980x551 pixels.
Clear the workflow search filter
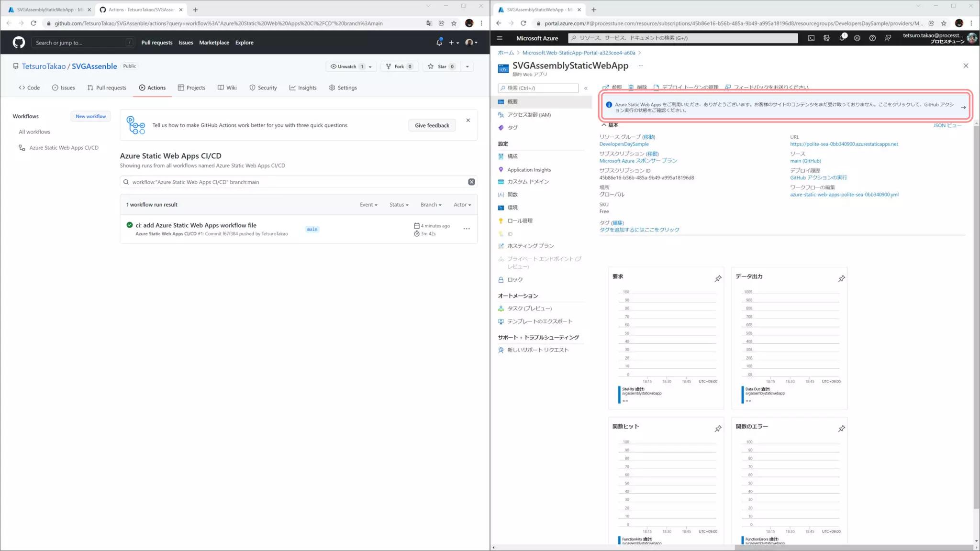(x=471, y=182)
